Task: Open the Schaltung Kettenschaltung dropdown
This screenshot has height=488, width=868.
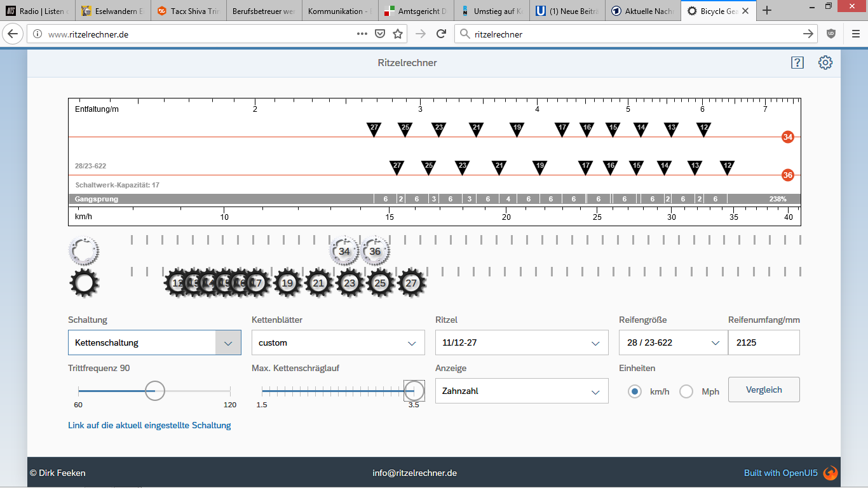Action: pos(154,342)
